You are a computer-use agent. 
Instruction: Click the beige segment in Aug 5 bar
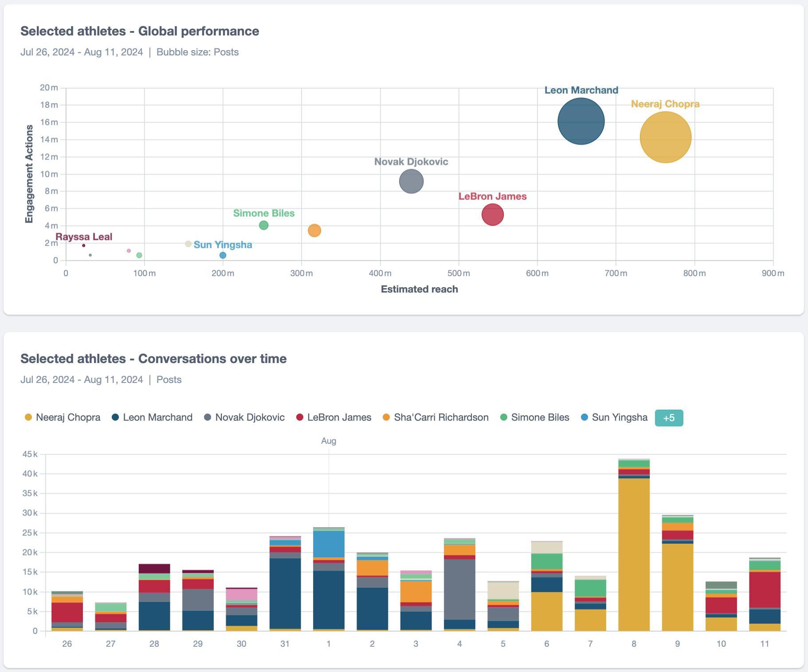(503, 590)
